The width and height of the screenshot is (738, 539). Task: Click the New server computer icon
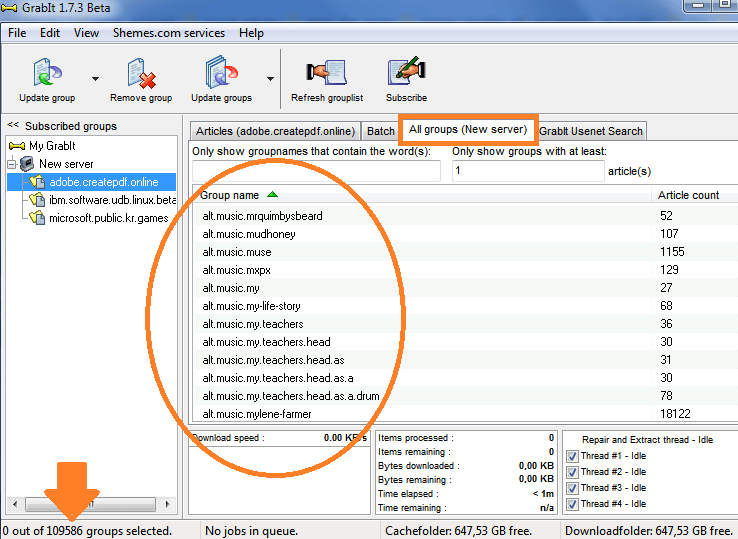pyautogui.click(x=27, y=164)
